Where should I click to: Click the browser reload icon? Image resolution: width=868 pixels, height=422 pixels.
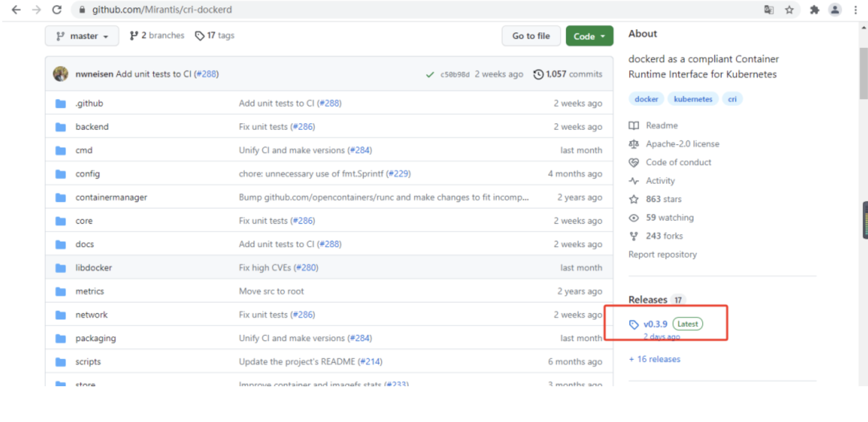[57, 10]
